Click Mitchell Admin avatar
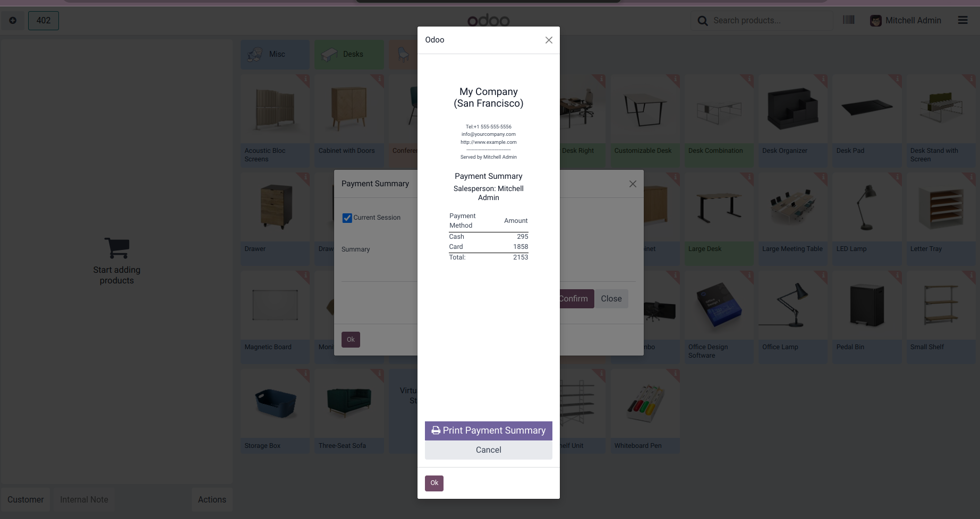 (x=875, y=21)
